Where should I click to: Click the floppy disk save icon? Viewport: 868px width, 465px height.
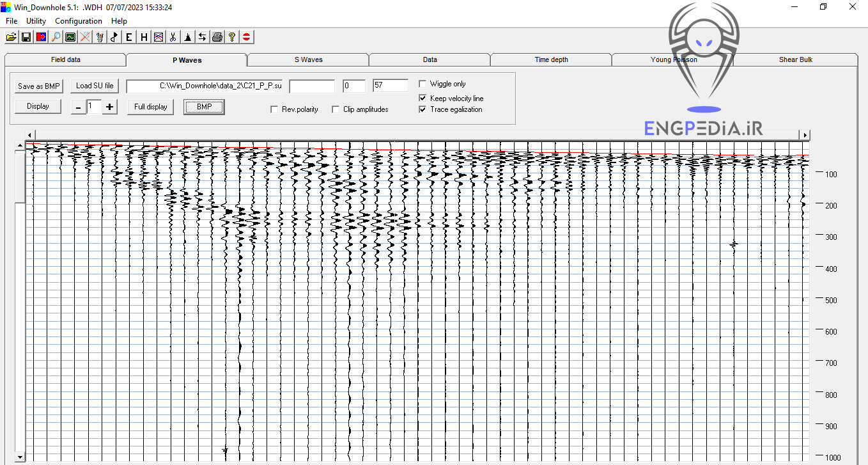pyautogui.click(x=26, y=37)
